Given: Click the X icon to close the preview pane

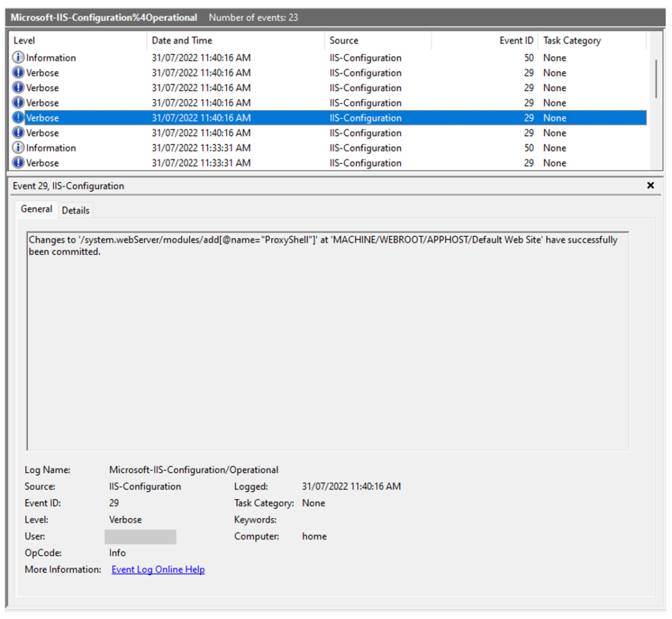Looking at the screenshot, I should (x=650, y=186).
